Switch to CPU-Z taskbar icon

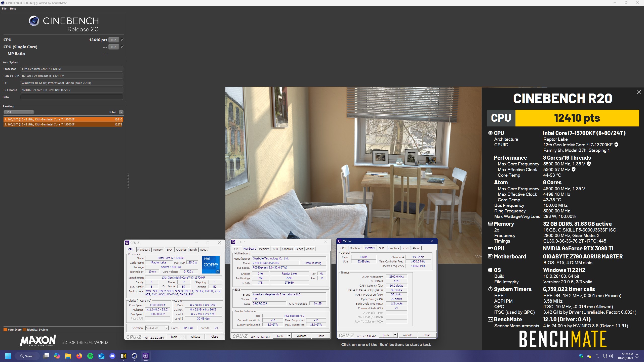click(x=146, y=356)
